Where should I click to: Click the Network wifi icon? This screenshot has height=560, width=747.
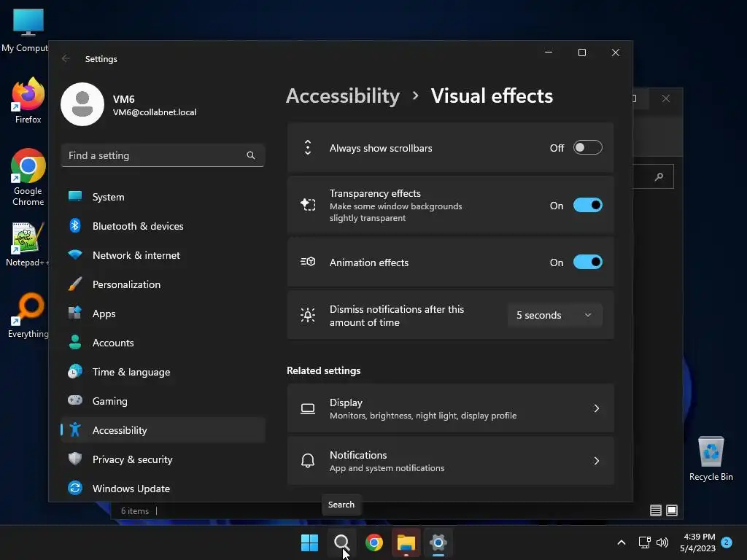coord(75,254)
